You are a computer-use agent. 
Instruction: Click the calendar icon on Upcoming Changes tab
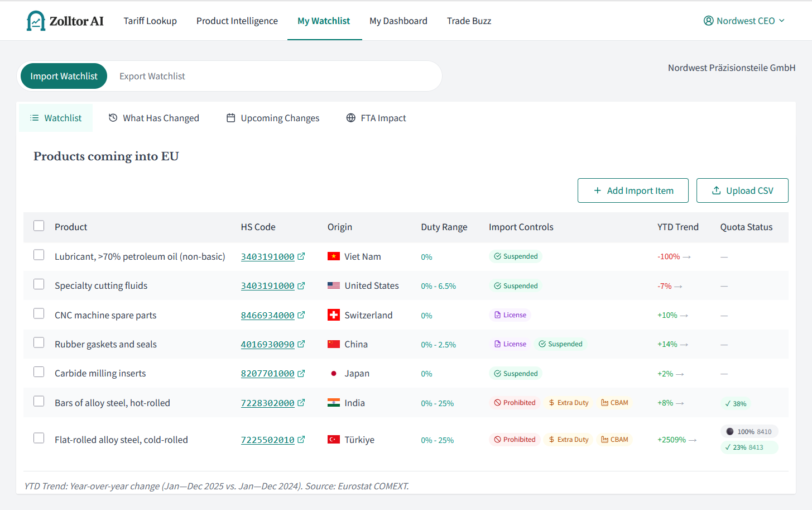click(x=231, y=117)
